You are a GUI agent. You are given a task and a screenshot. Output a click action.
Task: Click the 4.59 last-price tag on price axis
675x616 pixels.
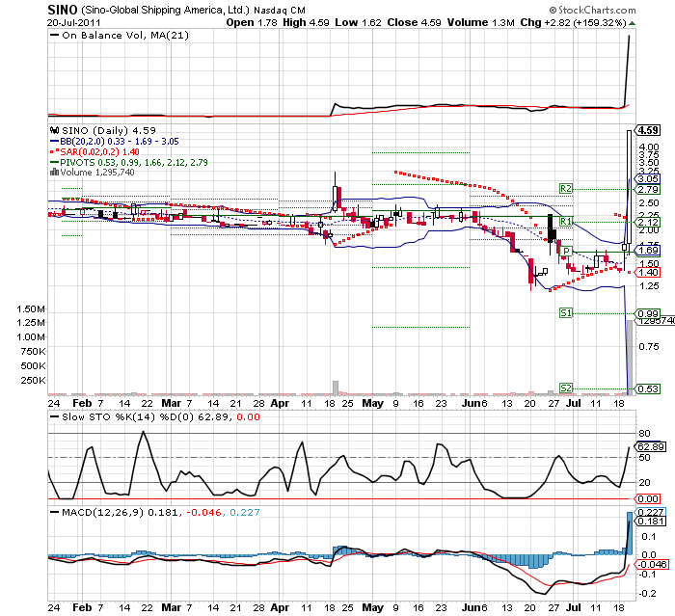648,130
